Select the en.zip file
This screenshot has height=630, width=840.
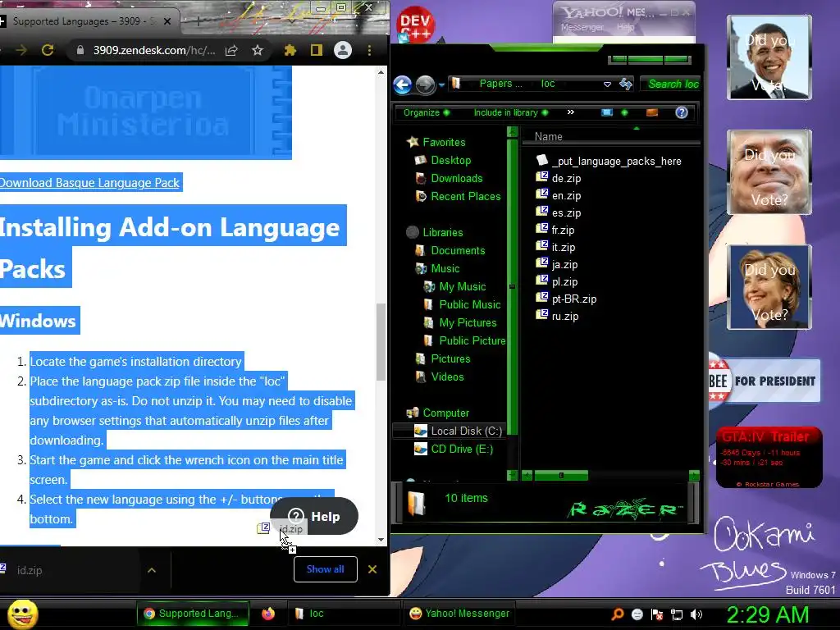(x=558, y=195)
